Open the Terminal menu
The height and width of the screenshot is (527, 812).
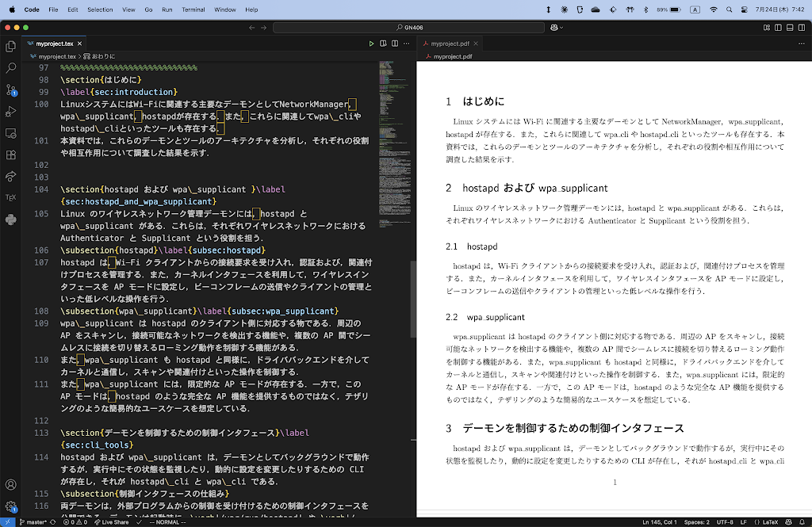coord(193,10)
